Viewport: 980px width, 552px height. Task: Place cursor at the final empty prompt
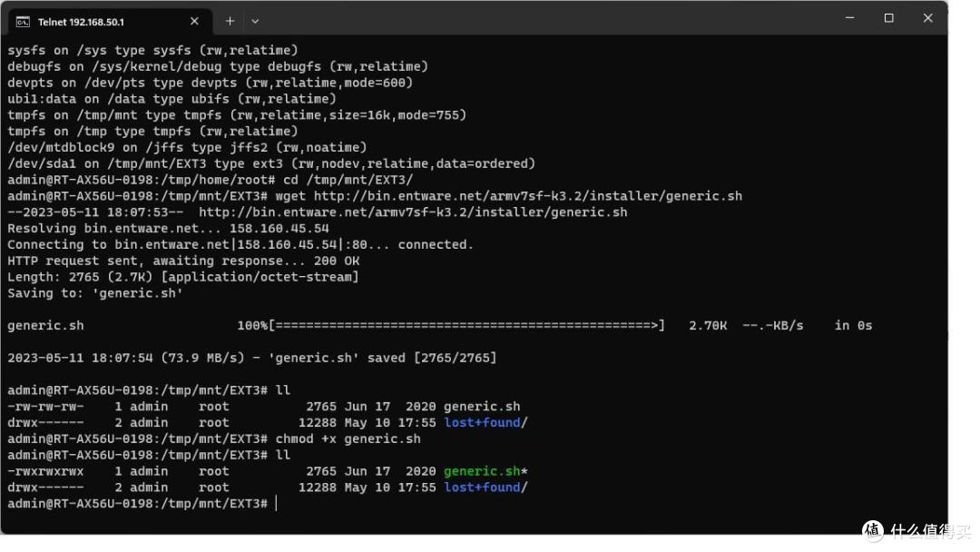coord(276,504)
